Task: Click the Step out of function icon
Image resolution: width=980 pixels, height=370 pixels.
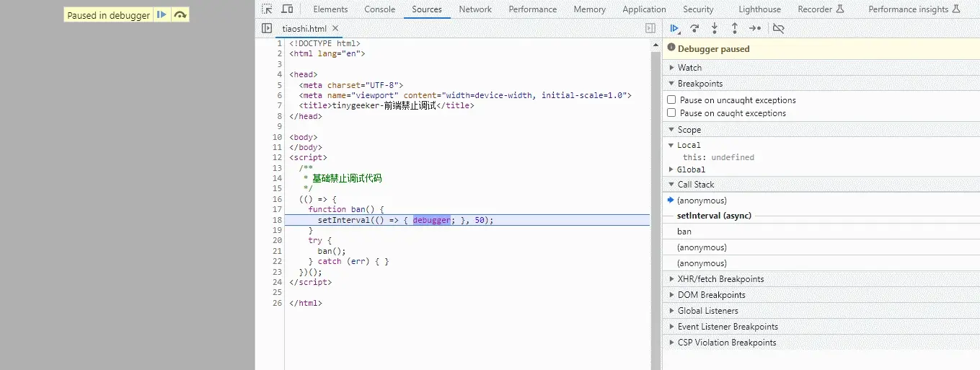Action: pyautogui.click(x=734, y=29)
